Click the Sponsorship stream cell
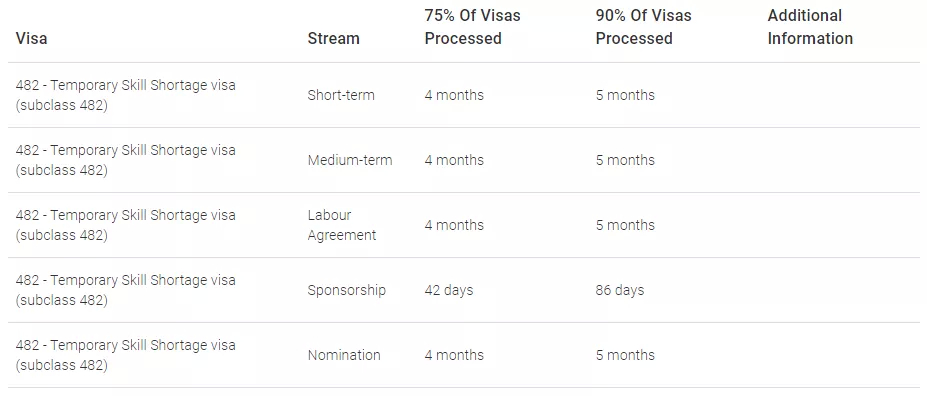 (346, 290)
